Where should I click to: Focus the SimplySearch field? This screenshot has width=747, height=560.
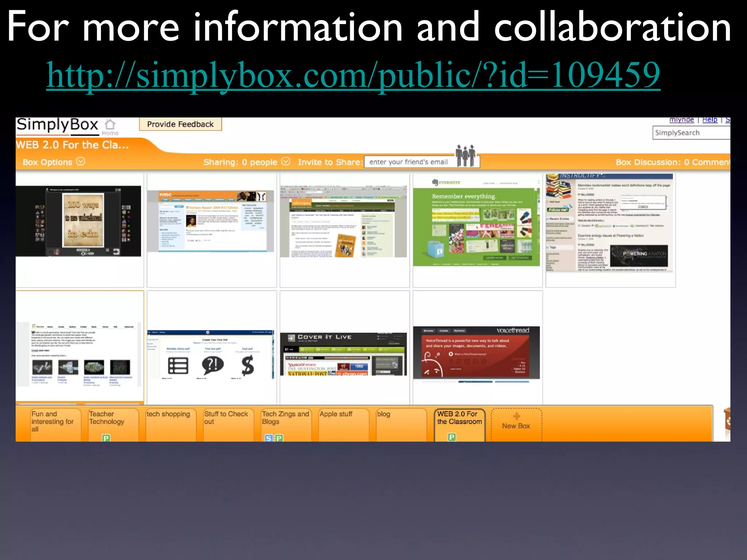691,133
